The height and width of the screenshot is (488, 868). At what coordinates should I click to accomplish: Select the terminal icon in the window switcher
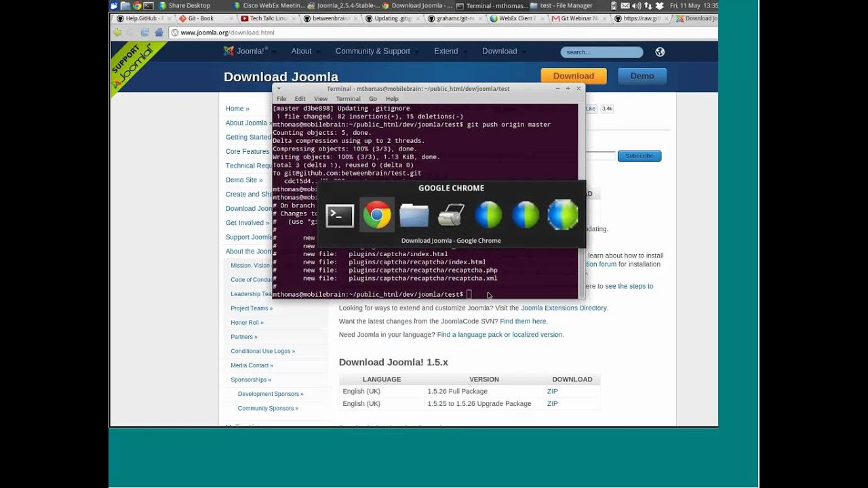[340, 216]
